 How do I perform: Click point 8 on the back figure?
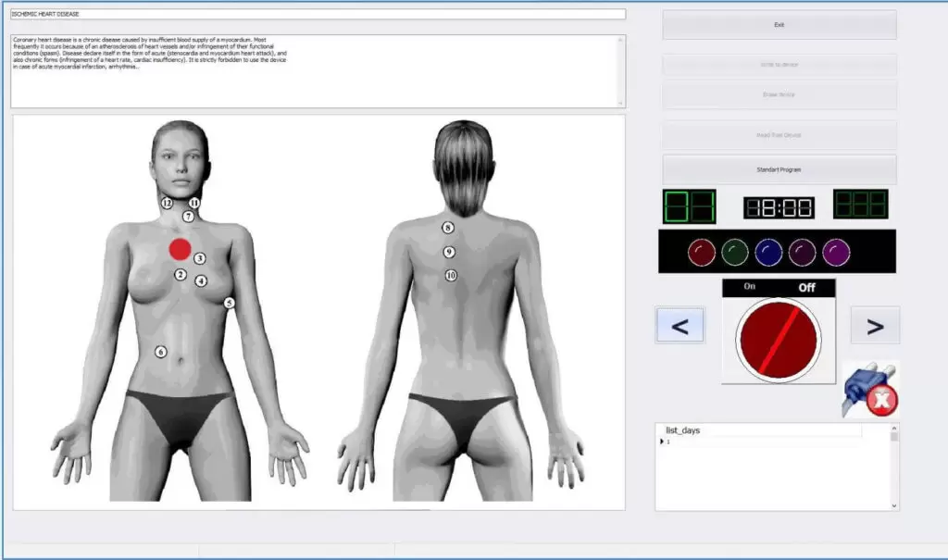coord(448,228)
